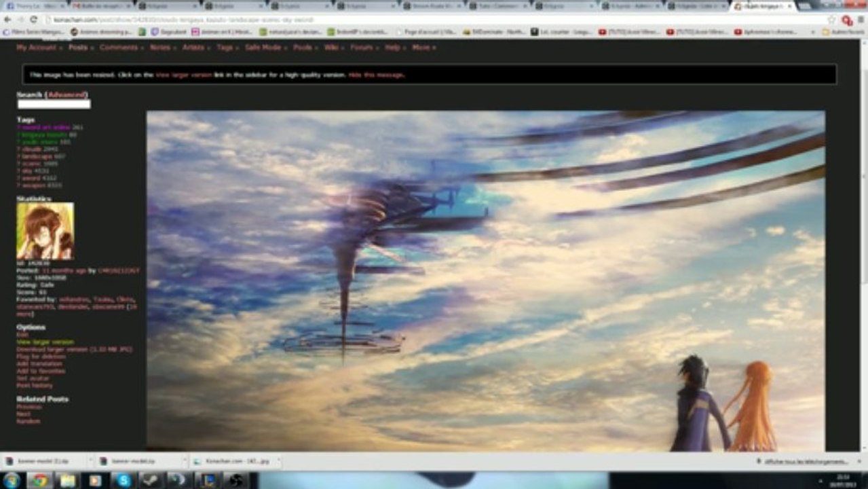The image size is (868, 489).
Task: Open the Konachan.com jpg download item
Action: pos(234,461)
